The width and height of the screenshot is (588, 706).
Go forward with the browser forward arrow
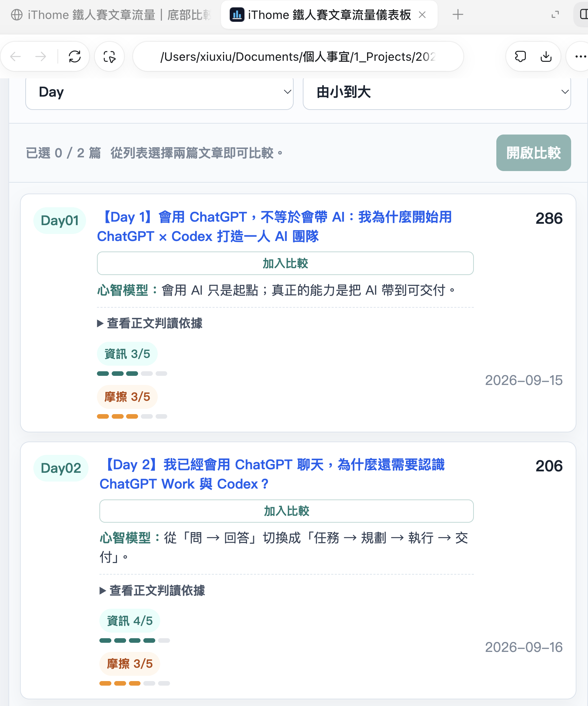(41, 56)
